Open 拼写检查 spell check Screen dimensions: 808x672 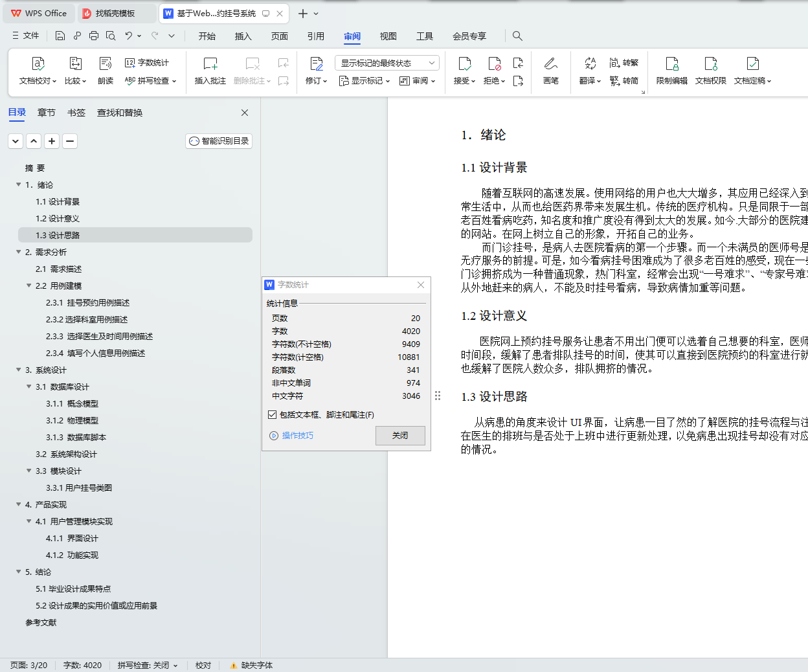pyautogui.click(x=150, y=81)
